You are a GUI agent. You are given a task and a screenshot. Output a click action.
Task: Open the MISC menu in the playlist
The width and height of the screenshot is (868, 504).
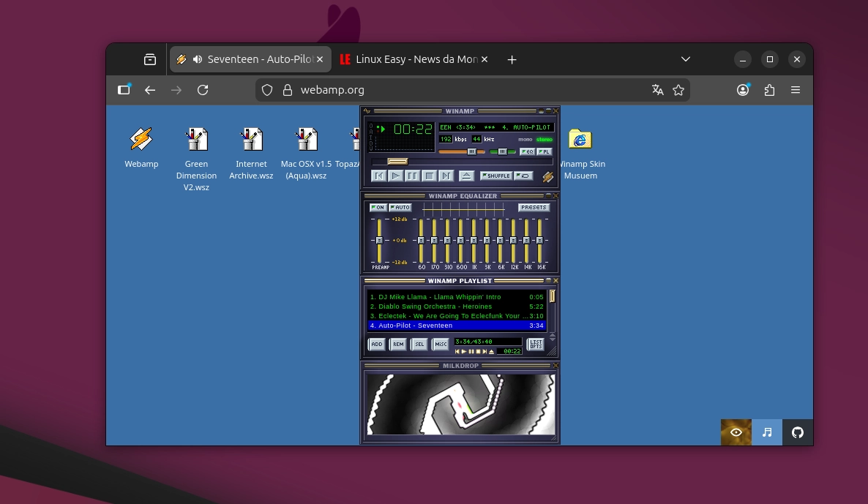[x=441, y=344]
